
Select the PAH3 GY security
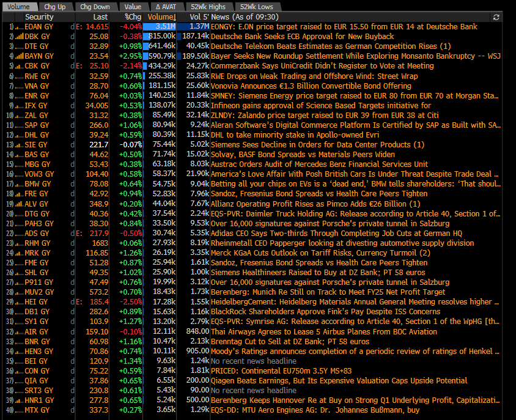(x=39, y=224)
